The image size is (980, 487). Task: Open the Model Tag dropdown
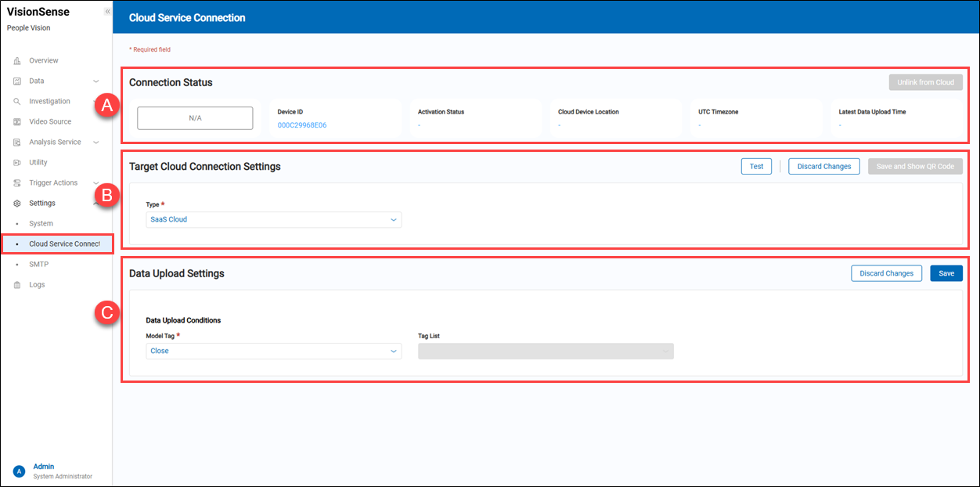coord(274,352)
